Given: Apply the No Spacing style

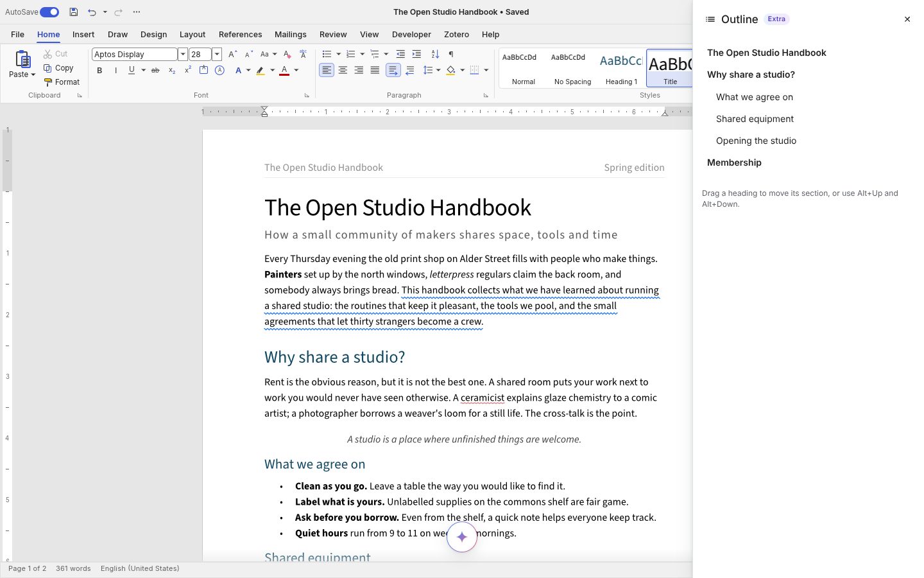Looking at the screenshot, I should (572, 68).
